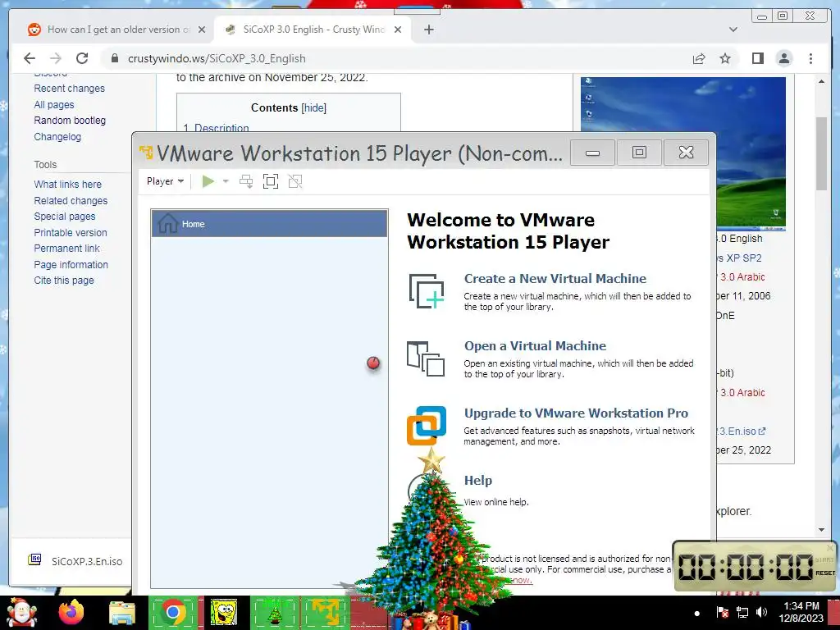
Task: Select the SiCoXP 3.0 English tab
Action: point(313,30)
